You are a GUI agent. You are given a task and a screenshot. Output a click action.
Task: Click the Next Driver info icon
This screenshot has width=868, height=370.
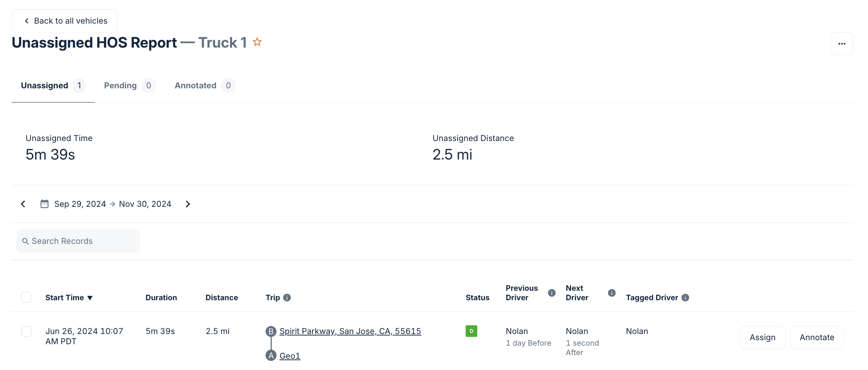tap(612, 293)
